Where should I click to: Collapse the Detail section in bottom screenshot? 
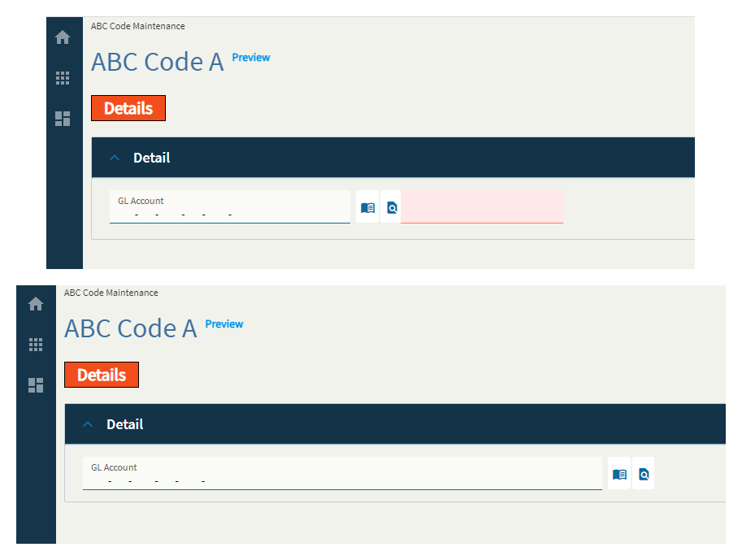(x=88, y=424)
